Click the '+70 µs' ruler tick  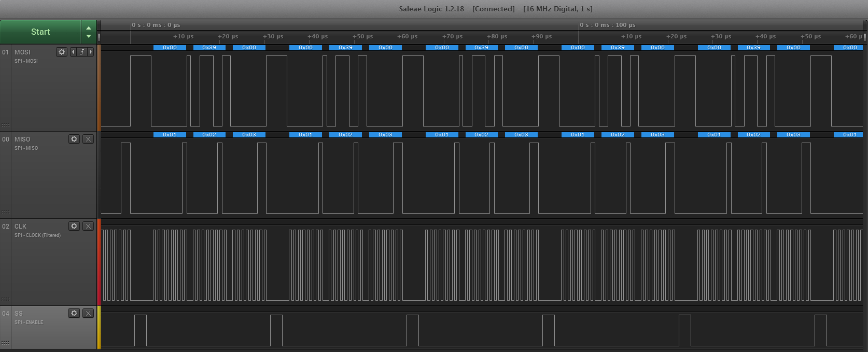[x=452, y=37]
